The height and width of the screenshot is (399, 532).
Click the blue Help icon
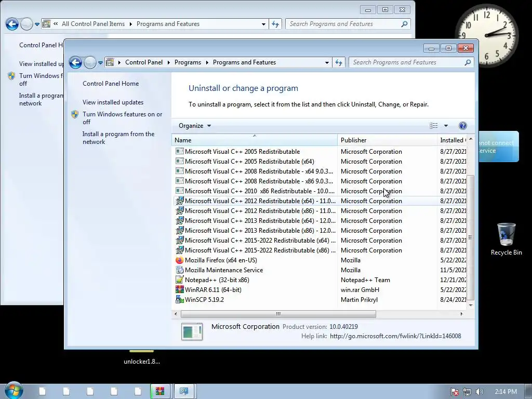[462, 126]
